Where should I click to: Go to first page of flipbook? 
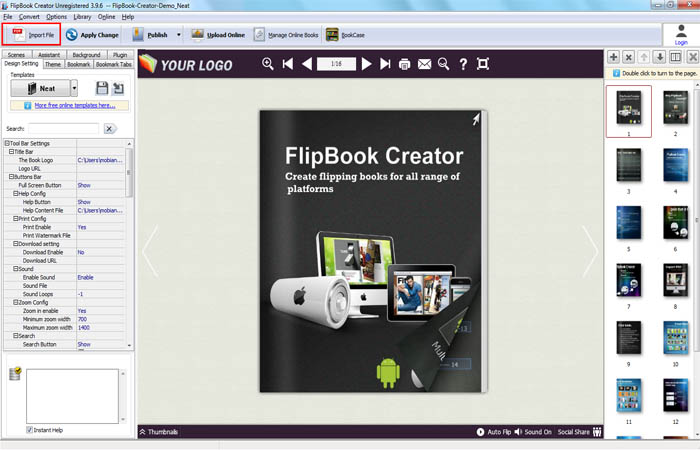tap(288, 64)
